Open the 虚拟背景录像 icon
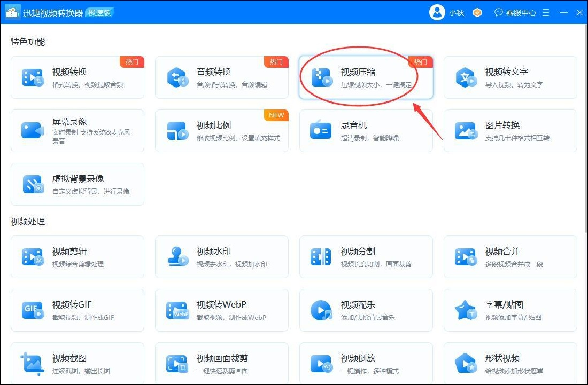Screen dimensions: 588x385 click(x=33, y=184)
